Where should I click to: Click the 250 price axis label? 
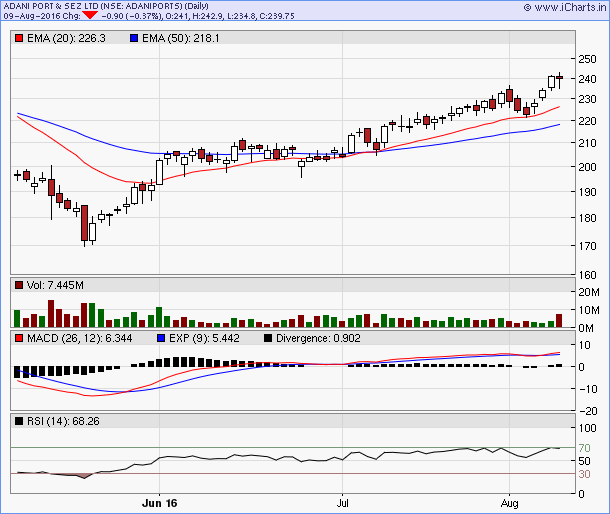click(587, 59)
